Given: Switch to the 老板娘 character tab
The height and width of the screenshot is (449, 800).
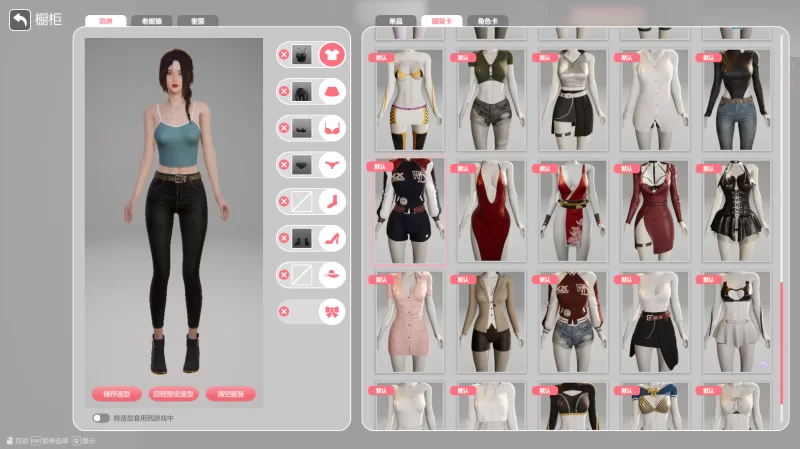Looking at the screenshot, I should click(x=152, y=21).
